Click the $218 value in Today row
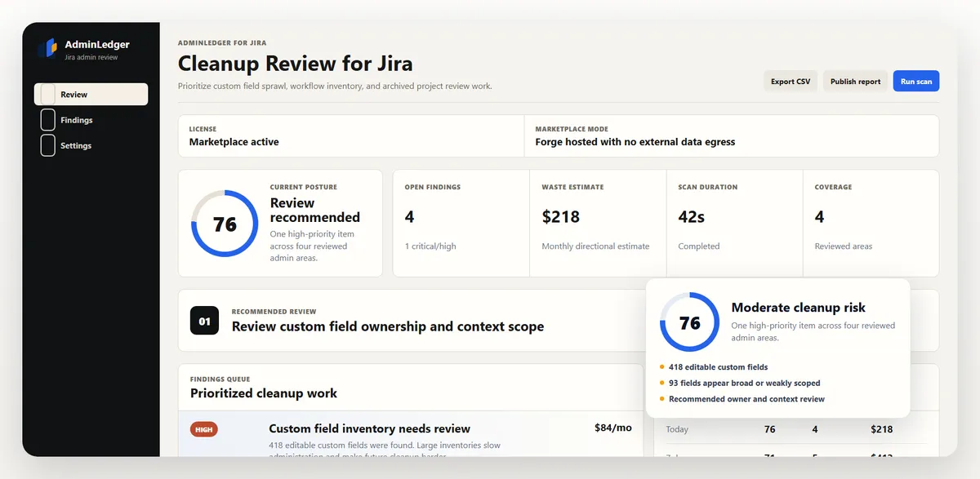This screenshot has height=479, width=980. click(x=882, y=429)
